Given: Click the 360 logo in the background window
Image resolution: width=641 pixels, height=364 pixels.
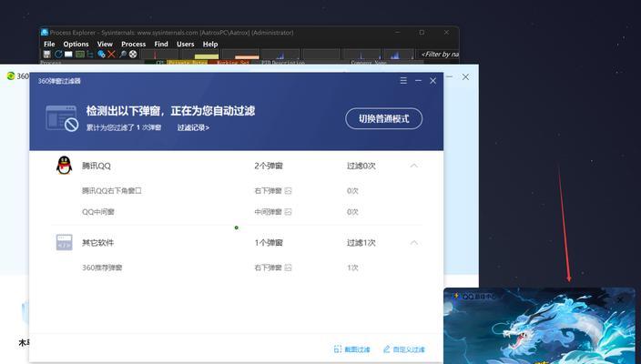Looking at the screenshot, I should click(x=11, y=76).
